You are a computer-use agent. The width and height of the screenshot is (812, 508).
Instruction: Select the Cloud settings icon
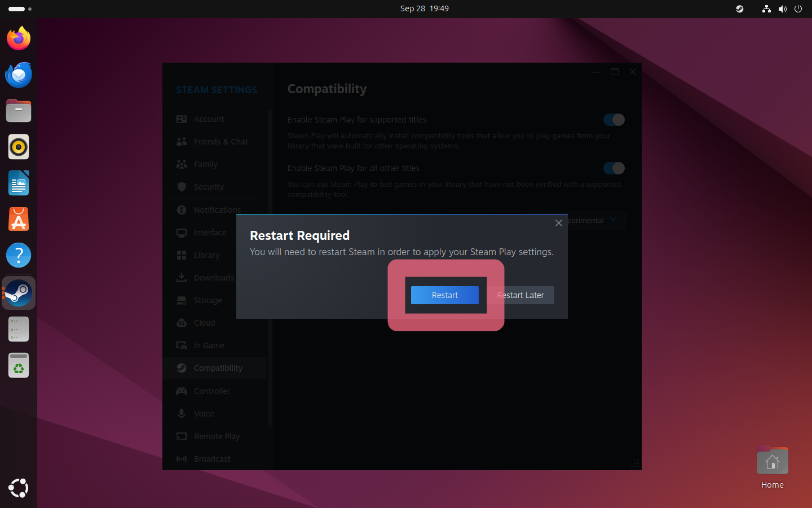182,323
